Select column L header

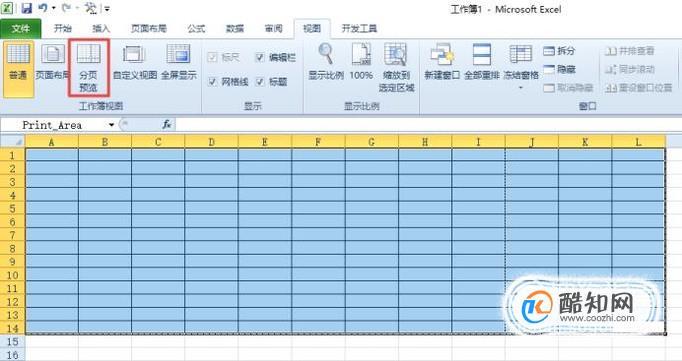638,142
